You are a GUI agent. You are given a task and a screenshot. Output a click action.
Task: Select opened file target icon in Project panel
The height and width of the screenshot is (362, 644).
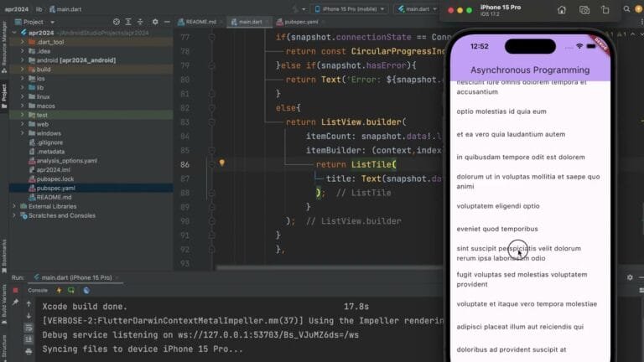click(117, 22)
